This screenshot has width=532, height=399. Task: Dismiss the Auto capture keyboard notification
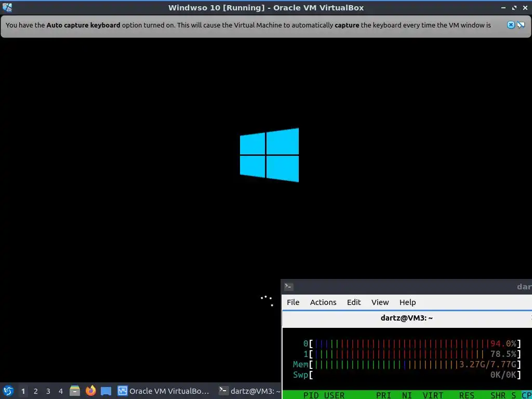point(511,25)
